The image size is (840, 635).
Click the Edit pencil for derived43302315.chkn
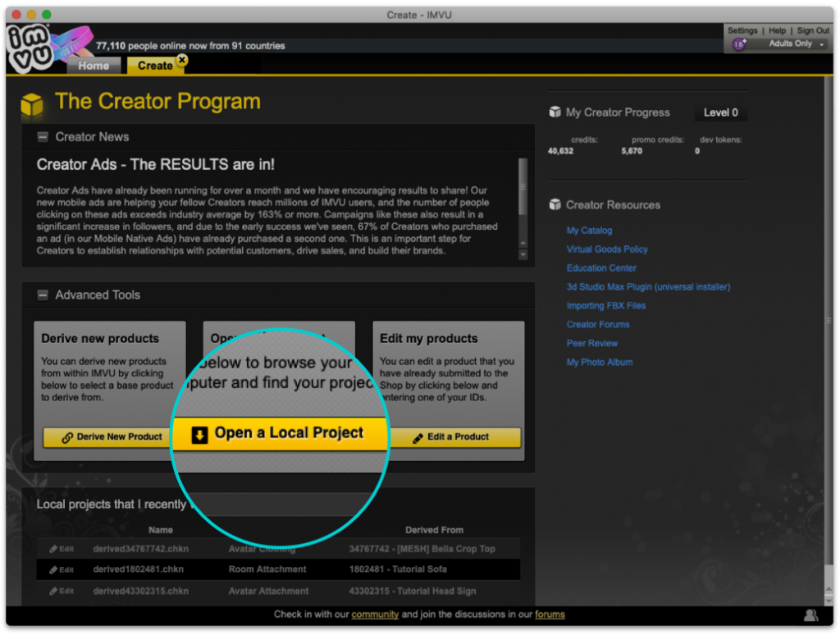point(61,591)
